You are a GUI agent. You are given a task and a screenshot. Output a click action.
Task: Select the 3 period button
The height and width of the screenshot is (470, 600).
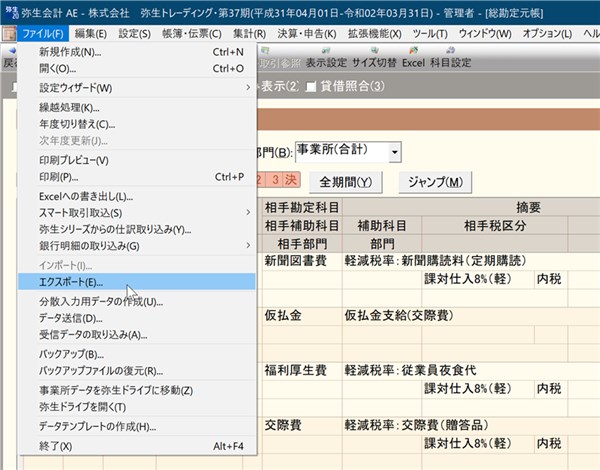coord(275,180)
